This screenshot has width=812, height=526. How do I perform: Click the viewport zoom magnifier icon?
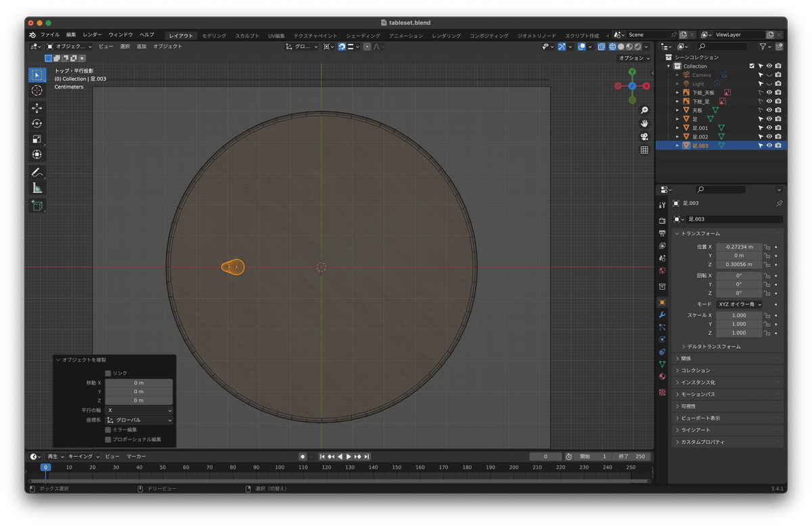click(x=644, y=110)
